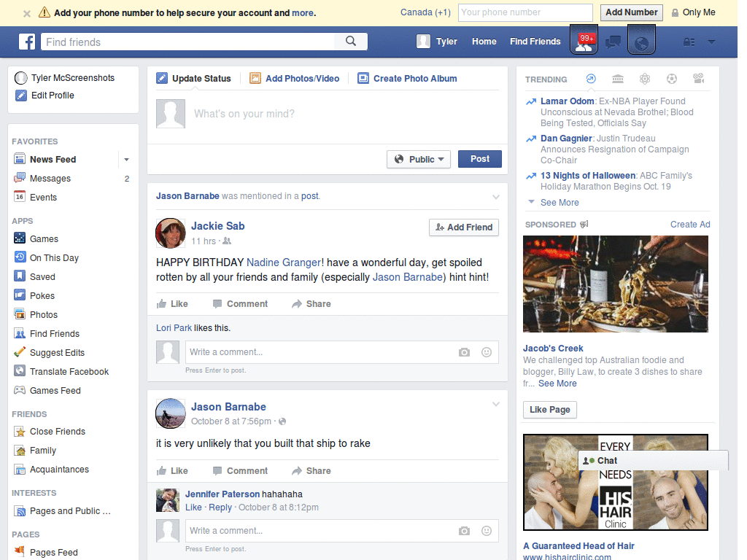
Task: Select Sports trending soccer ball icon
Action: click(x=672, y=79)
